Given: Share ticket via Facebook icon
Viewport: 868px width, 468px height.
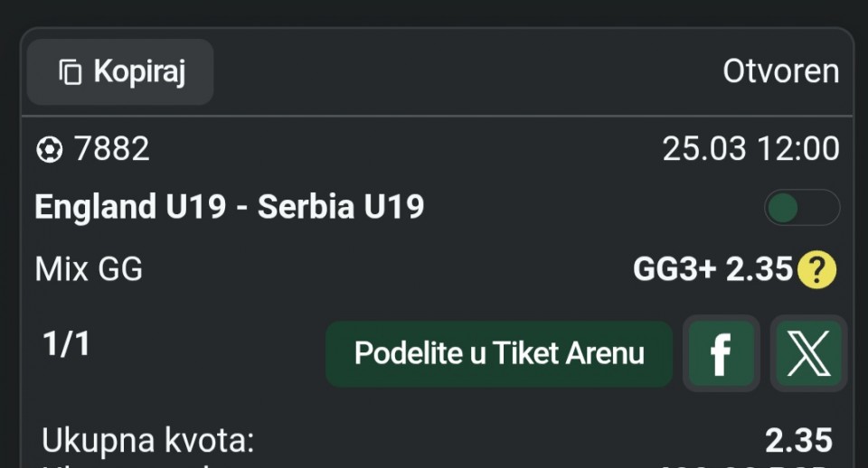Looking at the screenshot, I should (721, 353).
